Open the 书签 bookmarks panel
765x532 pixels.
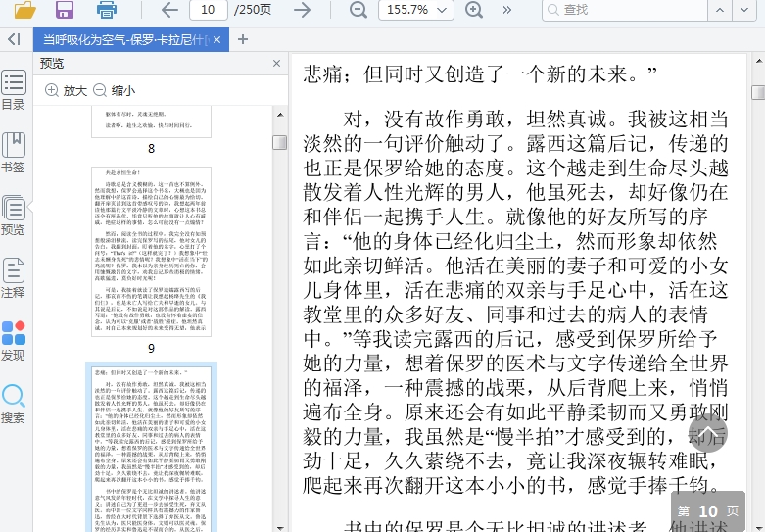coord(13,153)
